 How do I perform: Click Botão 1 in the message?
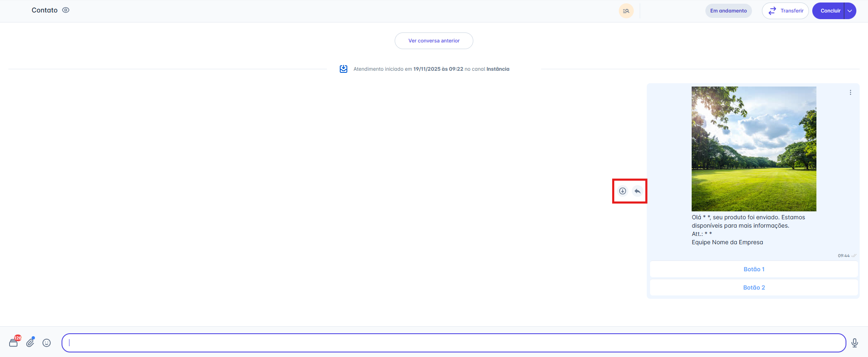point(754,269)
